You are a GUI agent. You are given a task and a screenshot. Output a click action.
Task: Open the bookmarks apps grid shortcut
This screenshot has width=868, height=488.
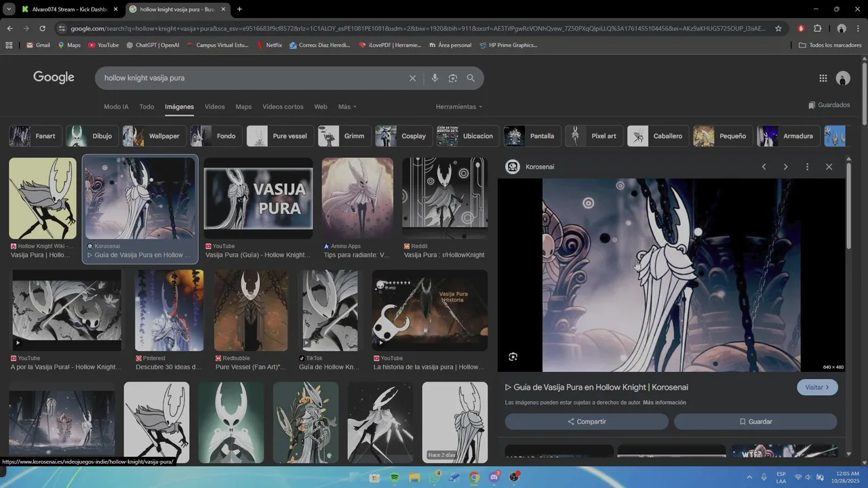(9, 45)
